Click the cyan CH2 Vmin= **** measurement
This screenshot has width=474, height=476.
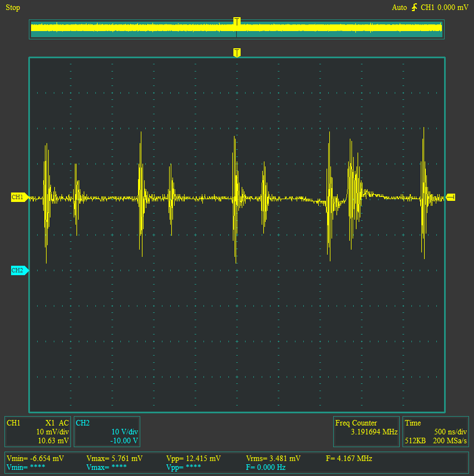coord(26,467)
